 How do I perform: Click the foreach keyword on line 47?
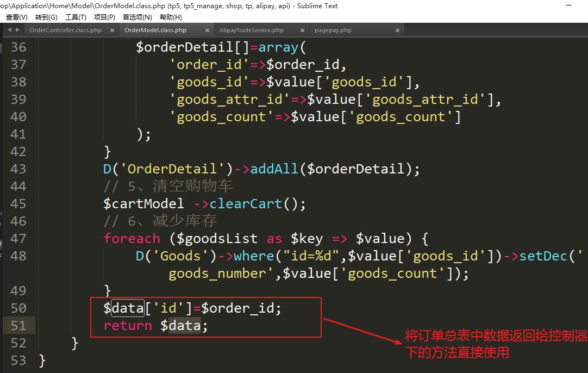click(x=132, y=239)
